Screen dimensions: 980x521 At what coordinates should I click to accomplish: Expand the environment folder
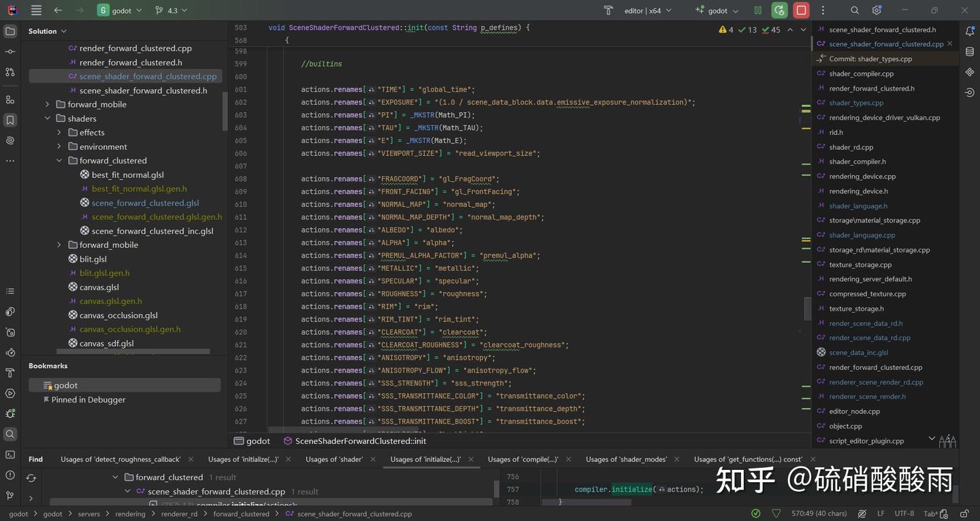point(59,146)
